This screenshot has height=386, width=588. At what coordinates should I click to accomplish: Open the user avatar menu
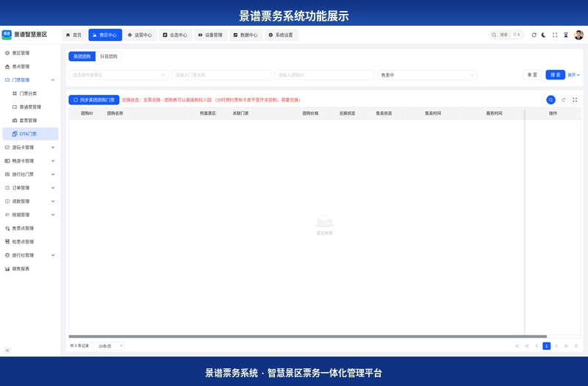(578, 35)
